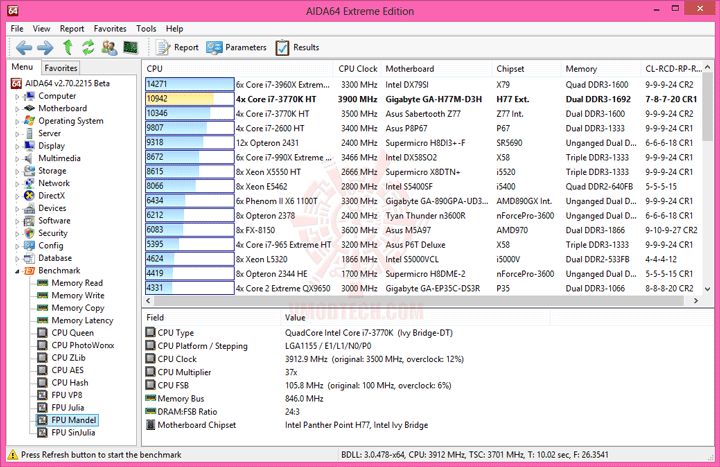Select the 12x Opteron 2431 result row
The width and height of the screenshot is (720, 467).
[x=423, y=143]
